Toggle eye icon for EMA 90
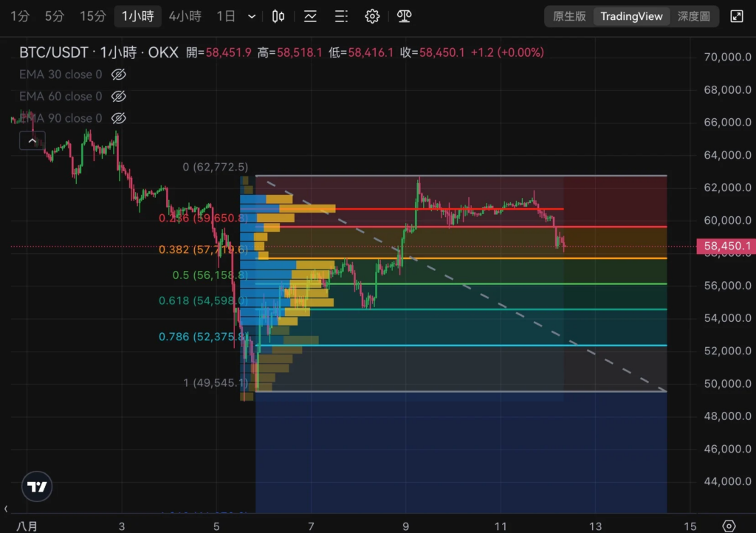 coord(119,118)
